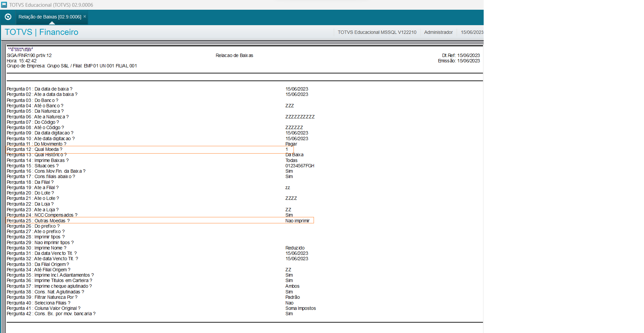Select Pergunta 05 : Da Natureza
Screen dimensions: 644x333
(x=35, y=111)
